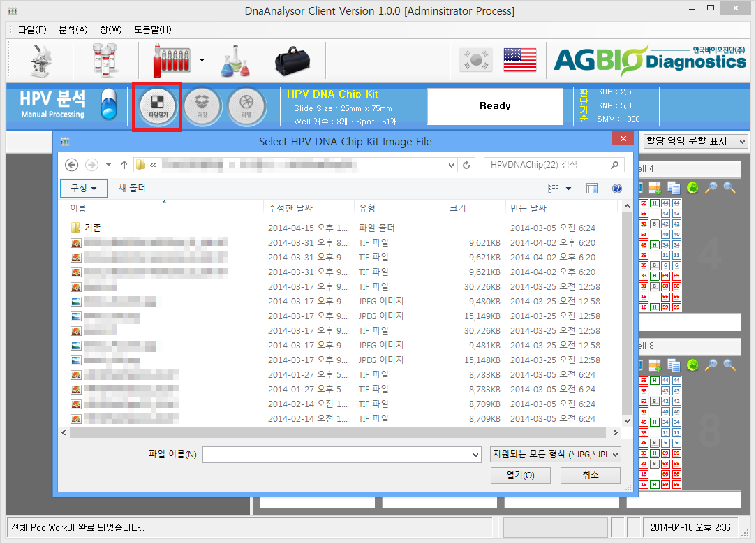Image resolution: width=756 pixels, height=544 pixels.
Task: Click the 열기(O) button
Action: pyautogui.click(x=520, y=476)
